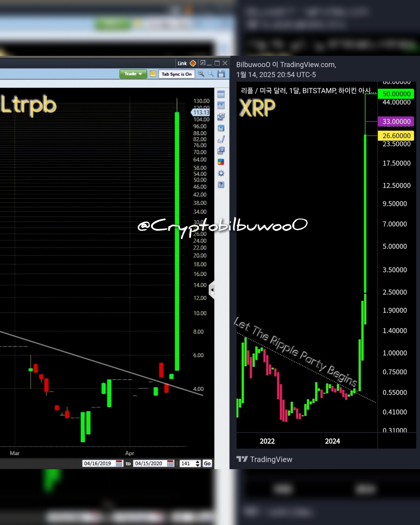Open the color palette icon

click(221, 162)
